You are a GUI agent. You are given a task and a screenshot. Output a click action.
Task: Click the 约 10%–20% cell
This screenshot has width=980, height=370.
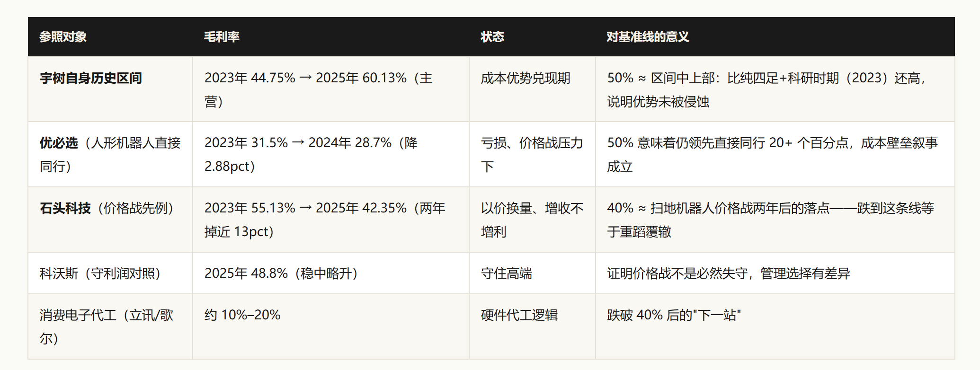331,326
